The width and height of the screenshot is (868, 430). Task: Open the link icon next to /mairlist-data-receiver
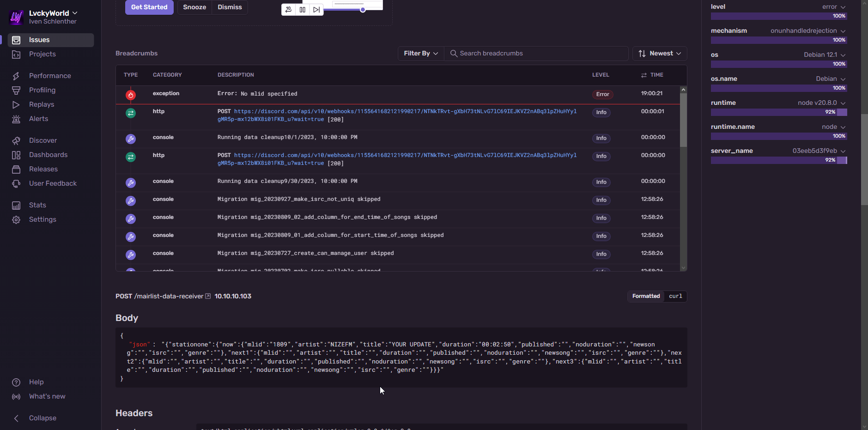point(208,297)
